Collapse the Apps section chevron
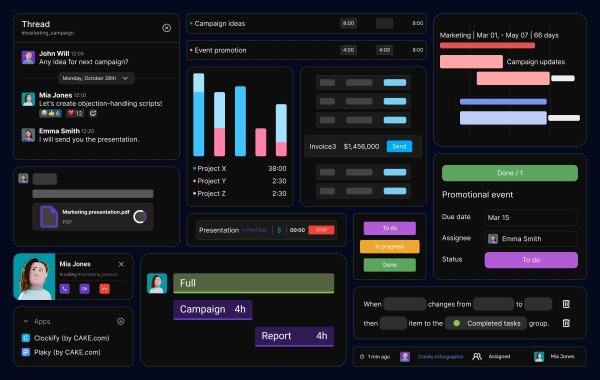600x380 pixels. (x=26, y=321)
